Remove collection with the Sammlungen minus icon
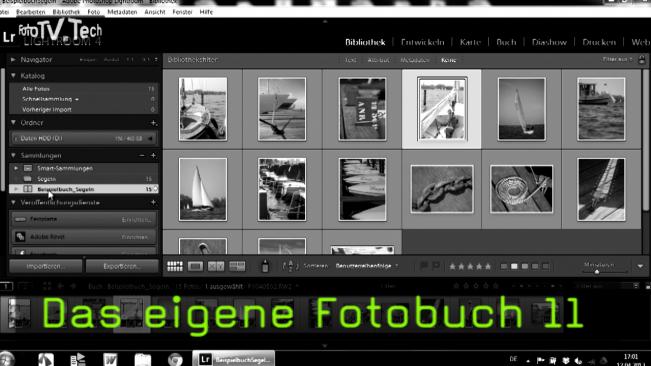Image resolution: width=651 pixels, height=366 pixels. point(142,156)
